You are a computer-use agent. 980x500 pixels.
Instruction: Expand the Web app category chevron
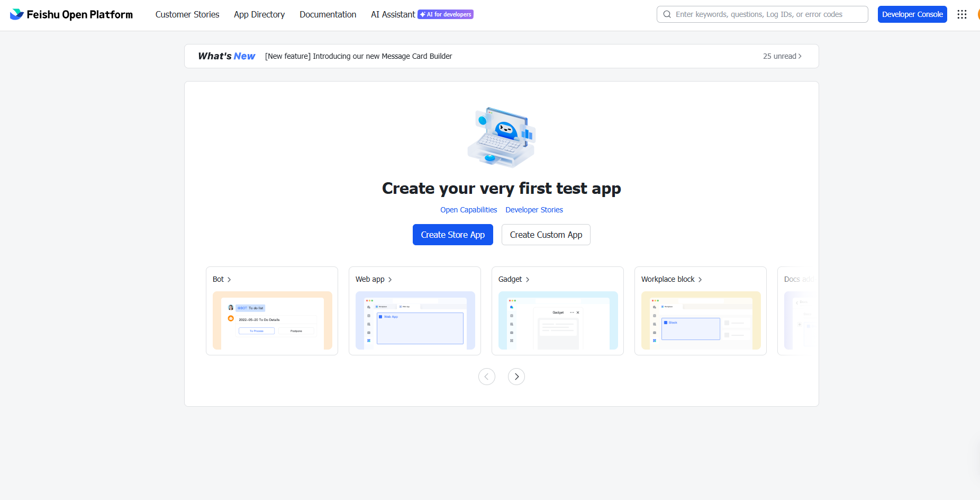tap(390, 280)
